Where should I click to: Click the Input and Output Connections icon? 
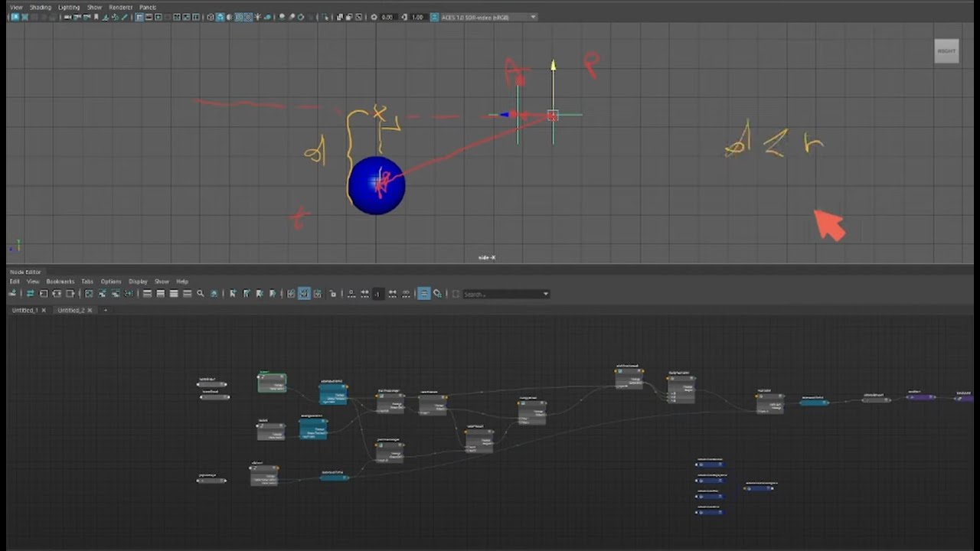[x=57, y=293]
